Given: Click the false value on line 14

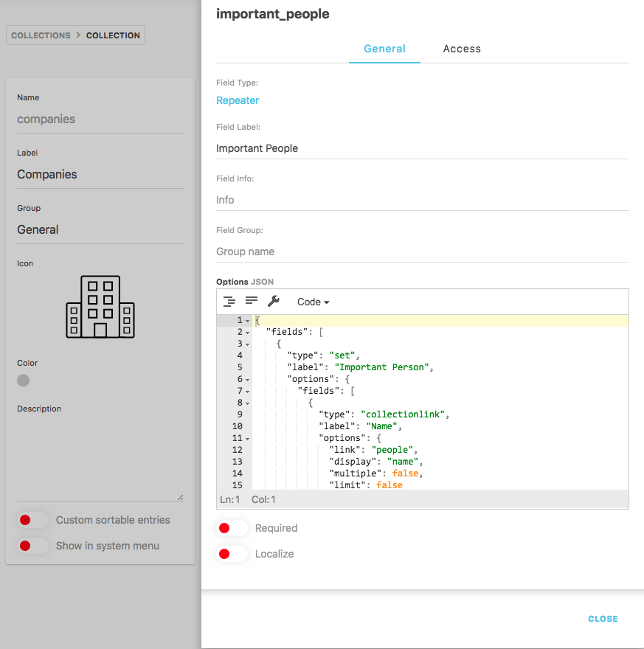Looking at the screenshot, I should (x=405, y=473).
